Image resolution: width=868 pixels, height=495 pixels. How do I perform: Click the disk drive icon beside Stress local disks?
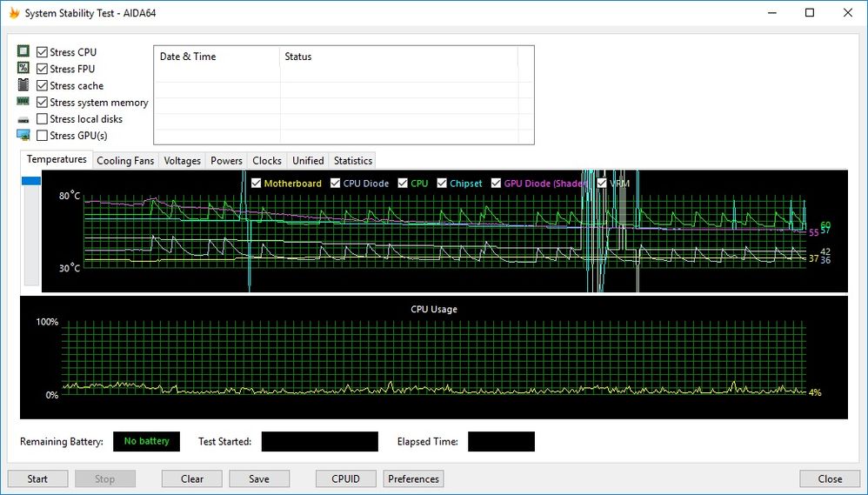tap(23, 119)
